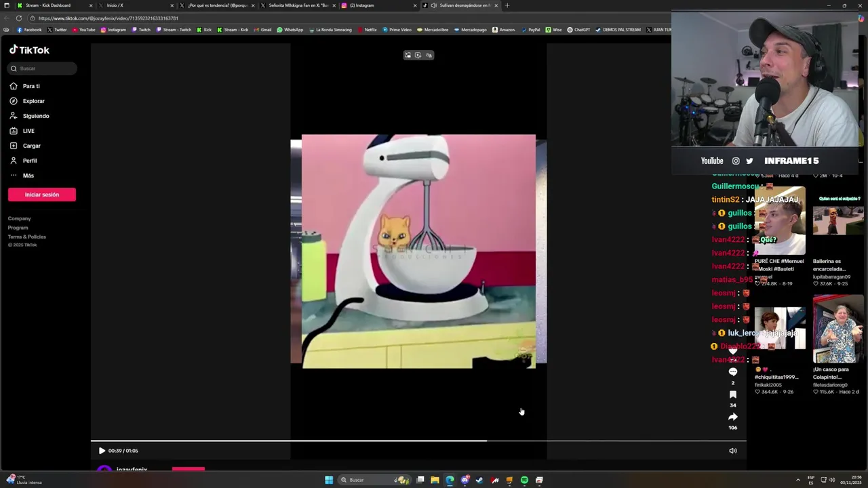Open the ChatGPT bookmark

click(x=578, y=30)
